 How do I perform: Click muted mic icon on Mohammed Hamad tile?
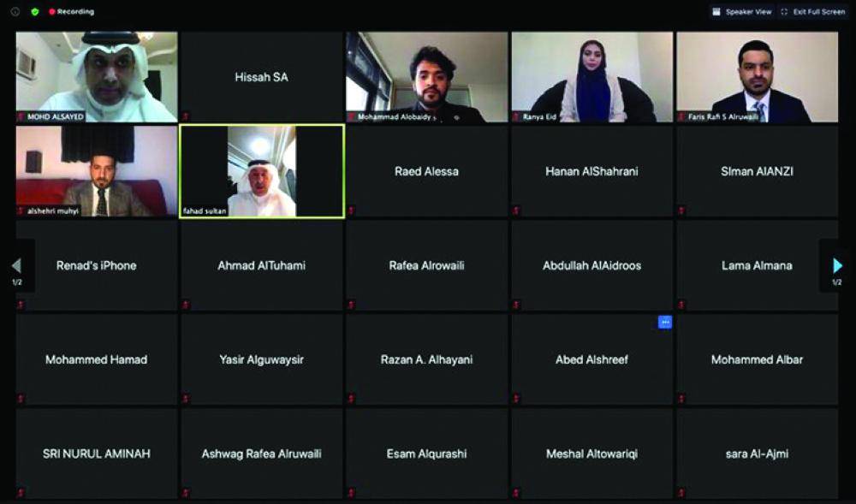[x=21, y=399]
